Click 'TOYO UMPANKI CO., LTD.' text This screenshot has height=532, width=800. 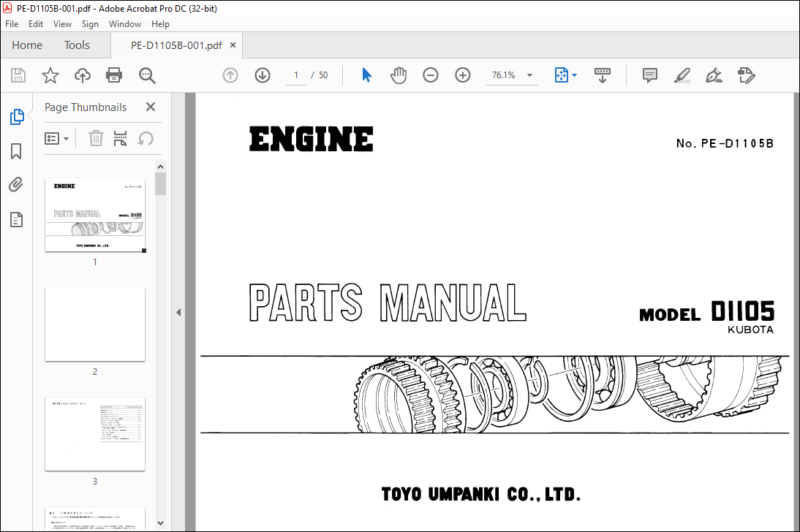pos(481,494)
